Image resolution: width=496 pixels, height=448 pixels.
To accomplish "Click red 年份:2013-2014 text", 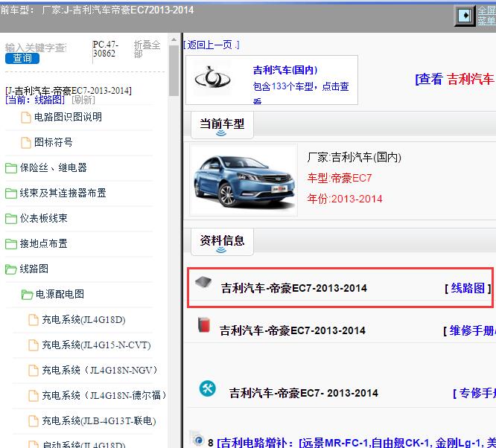I will click(345, 199).
